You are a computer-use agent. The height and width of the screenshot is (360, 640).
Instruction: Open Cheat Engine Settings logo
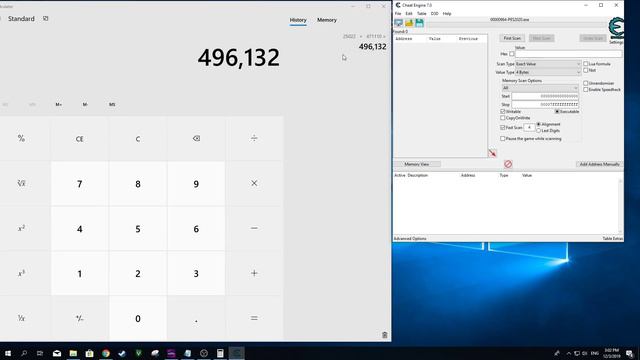click(616, 29)
